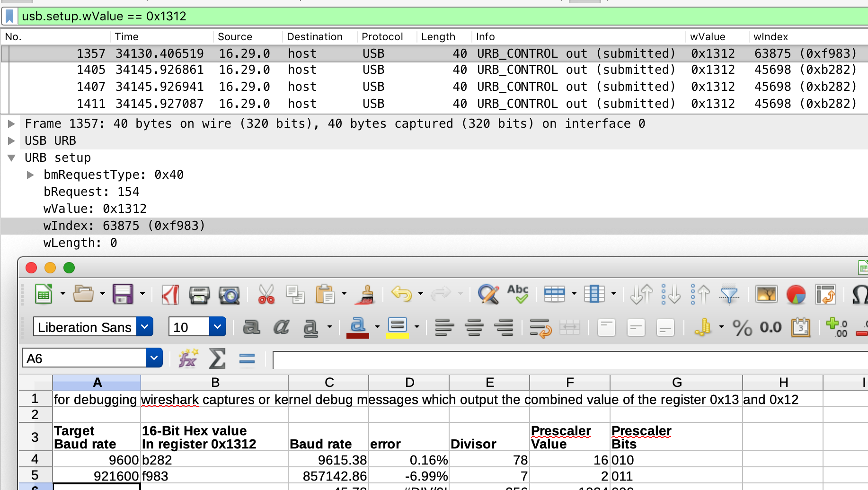Apply AutoFilter funnel icon
This screenshot has width=868, height=490.
[729, 294]
